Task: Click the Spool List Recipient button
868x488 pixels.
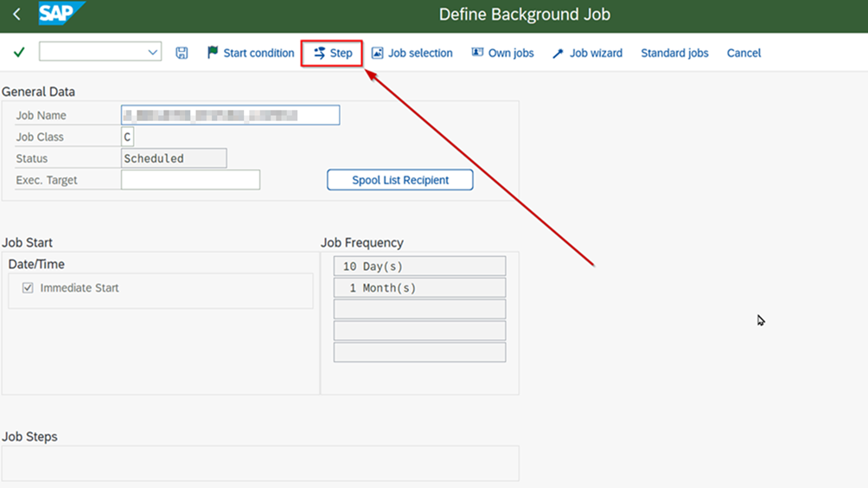Action: tap(399, 180)
